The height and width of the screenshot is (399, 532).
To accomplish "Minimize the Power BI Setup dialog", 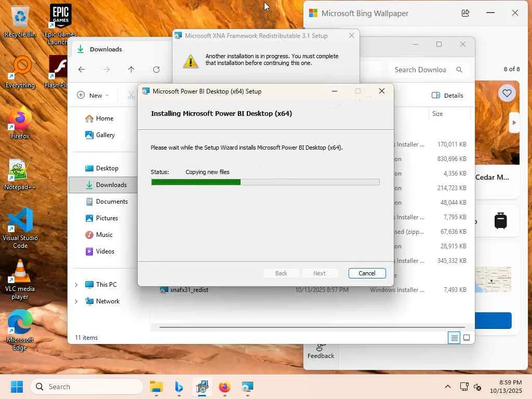I will [x=334, y=91].
